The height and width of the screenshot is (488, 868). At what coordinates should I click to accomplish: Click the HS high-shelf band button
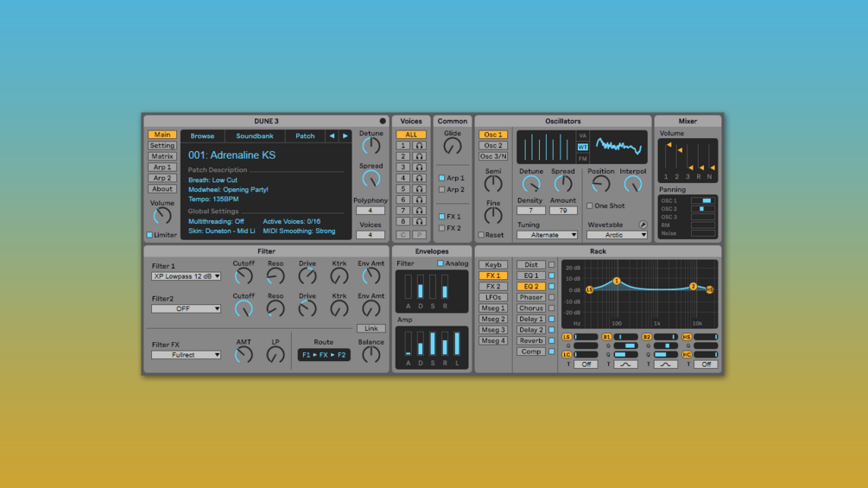687,337
